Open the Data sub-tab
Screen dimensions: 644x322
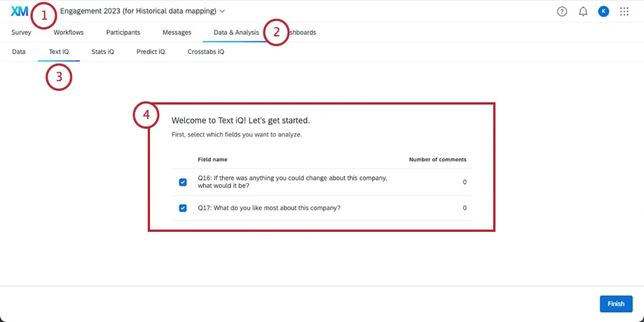click(x=19, y=52)
